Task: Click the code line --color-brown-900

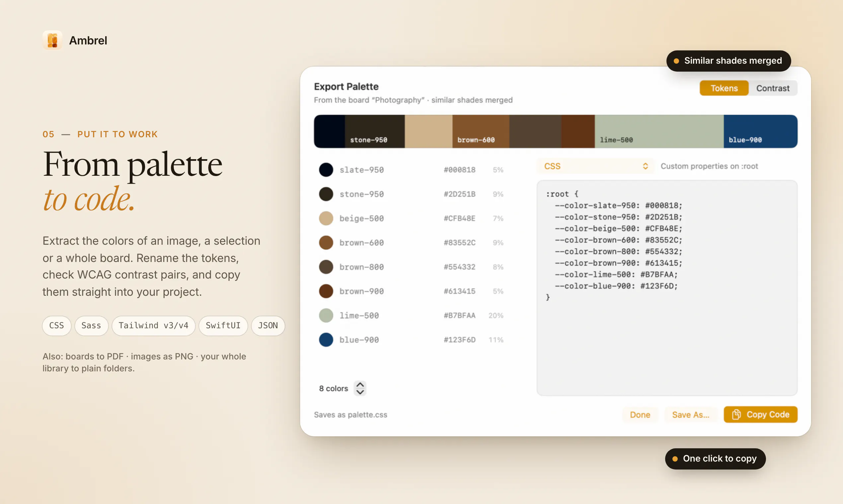Action: click(x=618, y=263)
